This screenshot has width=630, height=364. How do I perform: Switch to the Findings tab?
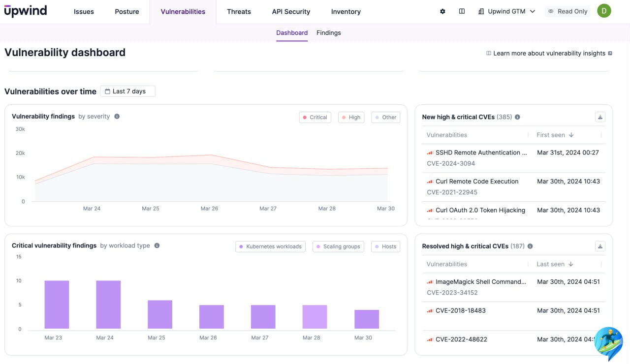tap(328, 32)
